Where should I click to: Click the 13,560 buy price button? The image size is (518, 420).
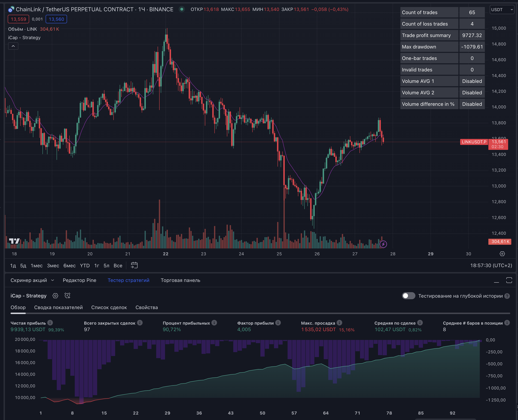pos(56,19)
